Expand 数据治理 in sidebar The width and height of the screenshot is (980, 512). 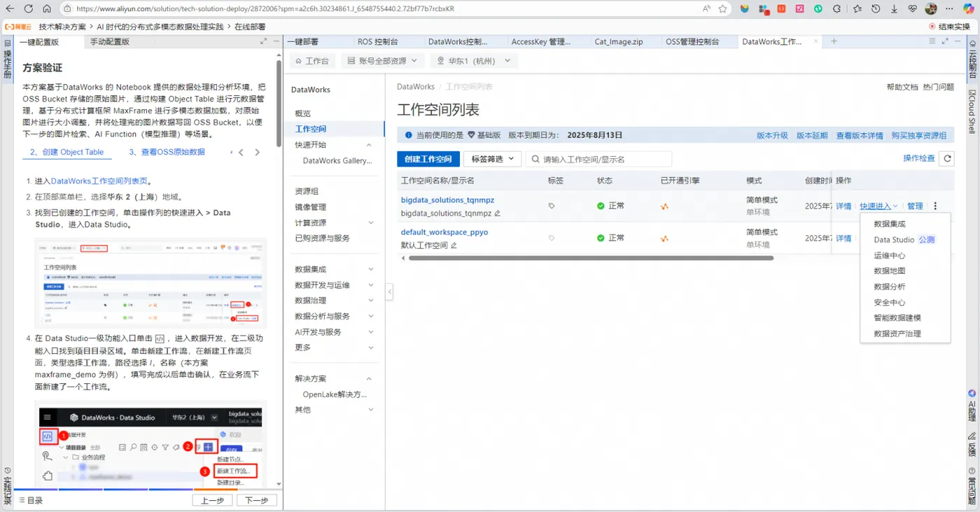click(371, 301)
